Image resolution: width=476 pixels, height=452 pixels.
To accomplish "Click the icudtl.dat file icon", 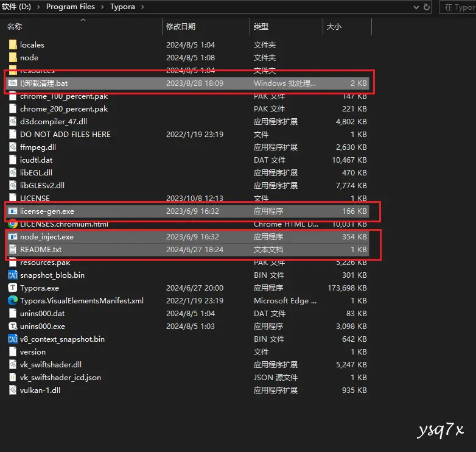I will [13, 160].
